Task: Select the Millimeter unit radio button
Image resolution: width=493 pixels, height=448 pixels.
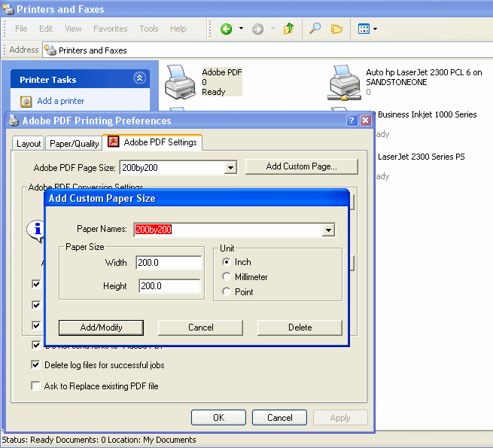Action: 226,276
